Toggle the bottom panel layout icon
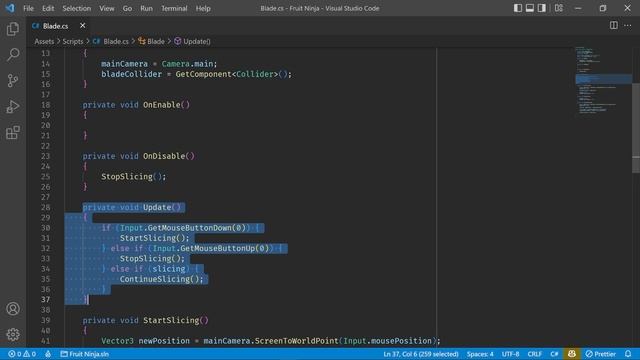The height and width of the screenshot is (360, 640). tap(530, 8)
